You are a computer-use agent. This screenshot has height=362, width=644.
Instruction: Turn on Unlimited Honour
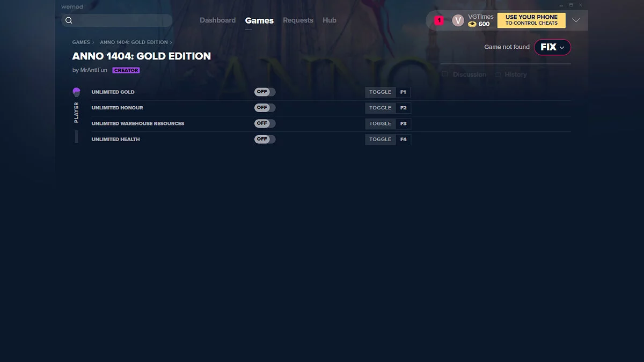click(265, 108)
